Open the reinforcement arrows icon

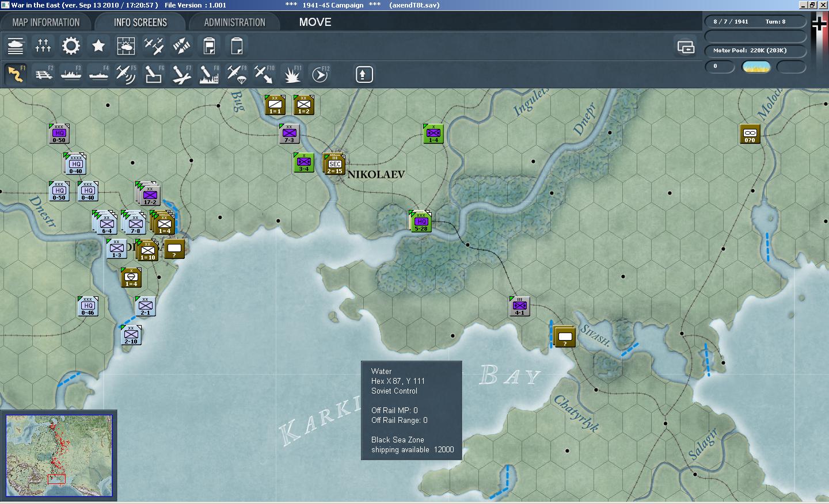point(181,46)
